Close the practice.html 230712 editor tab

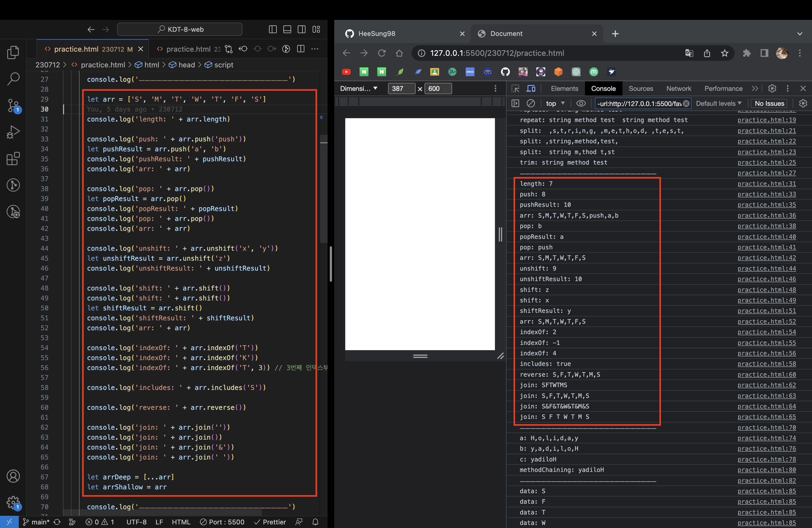tap(141, 49)
